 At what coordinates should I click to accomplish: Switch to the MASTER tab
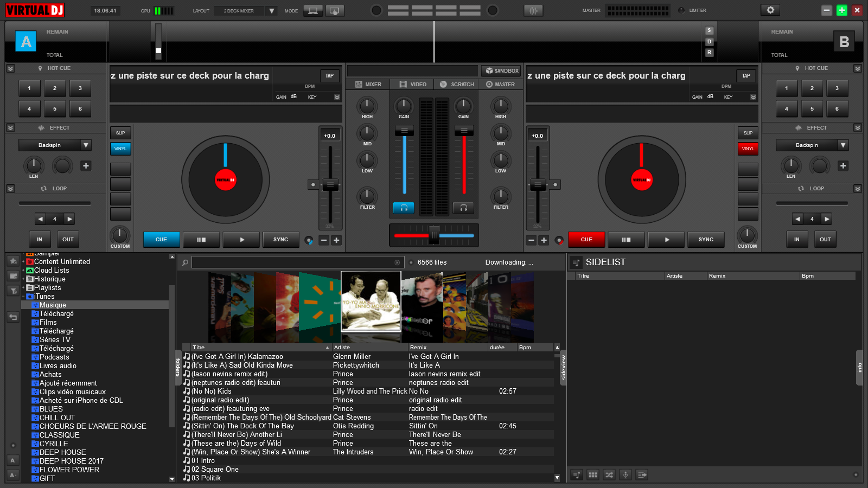click(501, 85)
